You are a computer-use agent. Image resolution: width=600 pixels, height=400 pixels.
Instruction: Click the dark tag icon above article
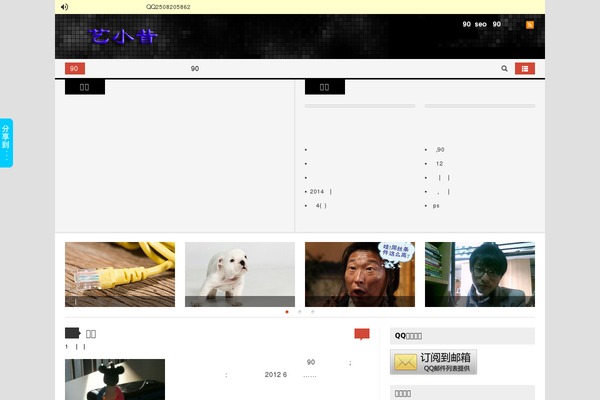coord(73,333)
